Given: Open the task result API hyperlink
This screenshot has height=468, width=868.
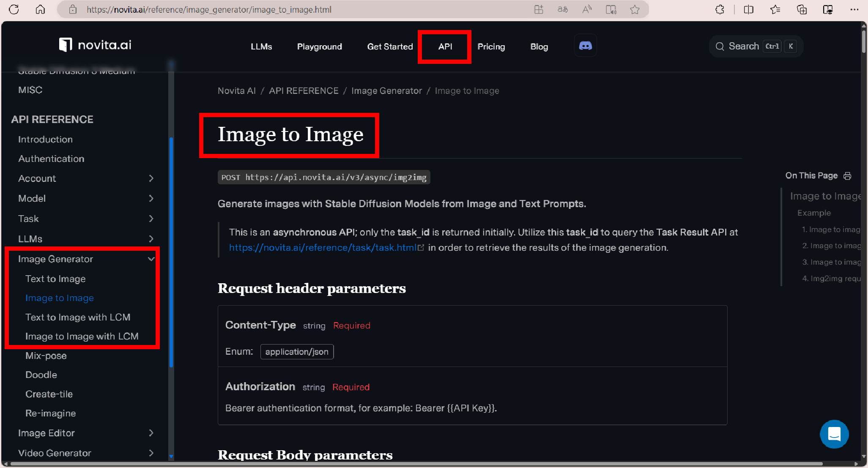Looking at the screenshot, I should pos(323,248).
